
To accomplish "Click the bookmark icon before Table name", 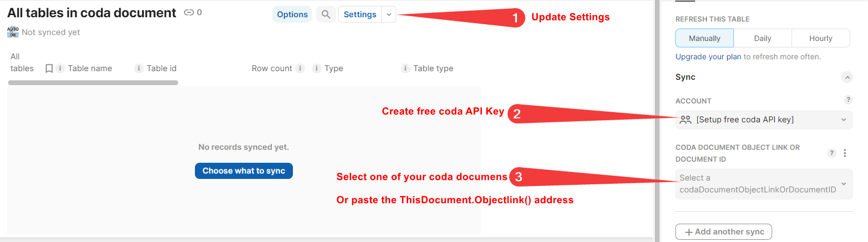I will [x=49, y=68].
